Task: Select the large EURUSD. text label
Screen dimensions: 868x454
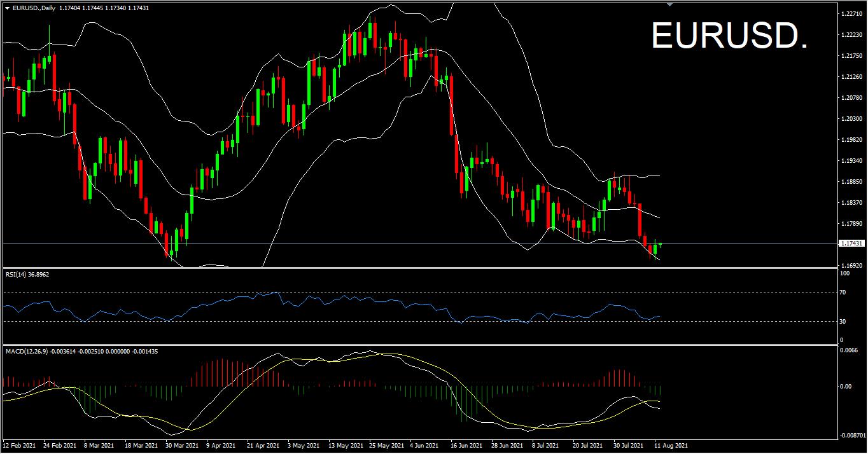Action: (x=729, y=36)
